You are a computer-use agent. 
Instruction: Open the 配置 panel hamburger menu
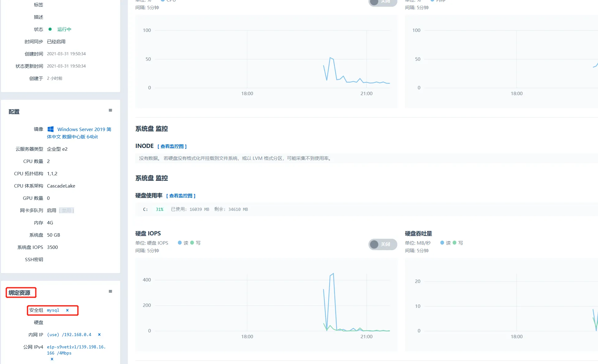coord(110,110)
